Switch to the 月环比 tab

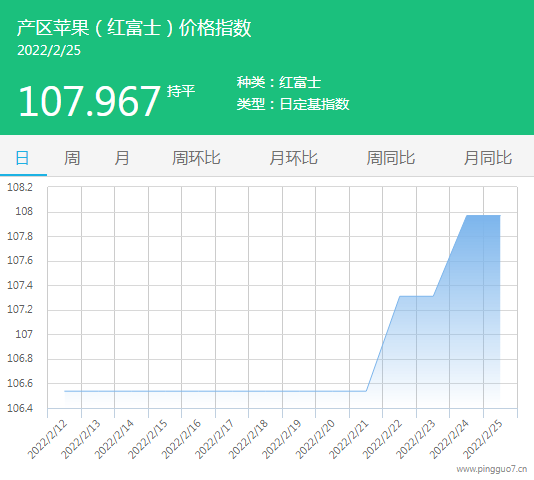click(x=293, y=158)
